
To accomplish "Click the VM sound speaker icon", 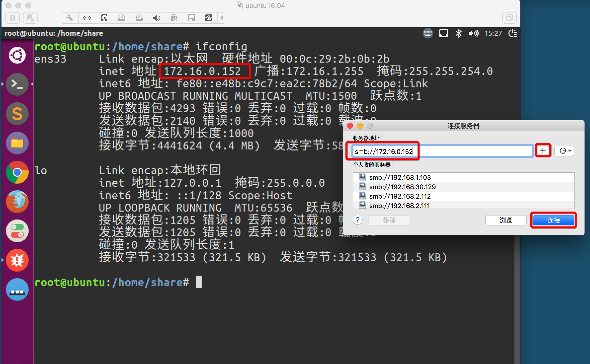I will point(156,18).
